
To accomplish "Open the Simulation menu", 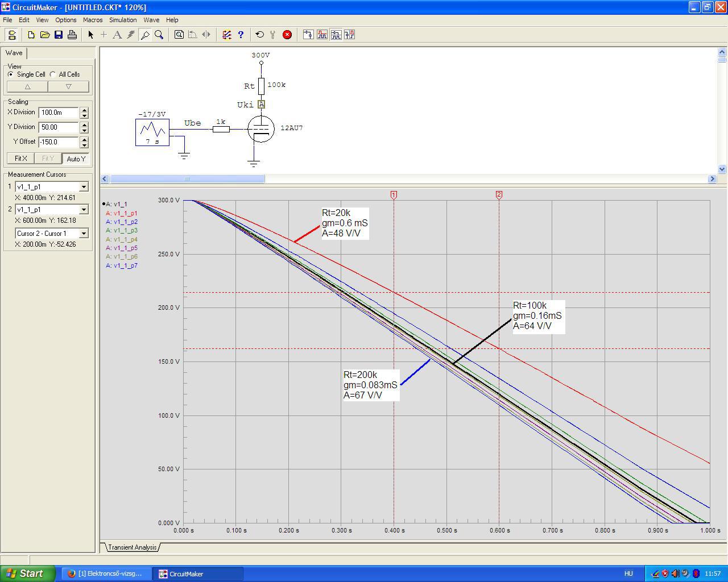I will [123, 20].
